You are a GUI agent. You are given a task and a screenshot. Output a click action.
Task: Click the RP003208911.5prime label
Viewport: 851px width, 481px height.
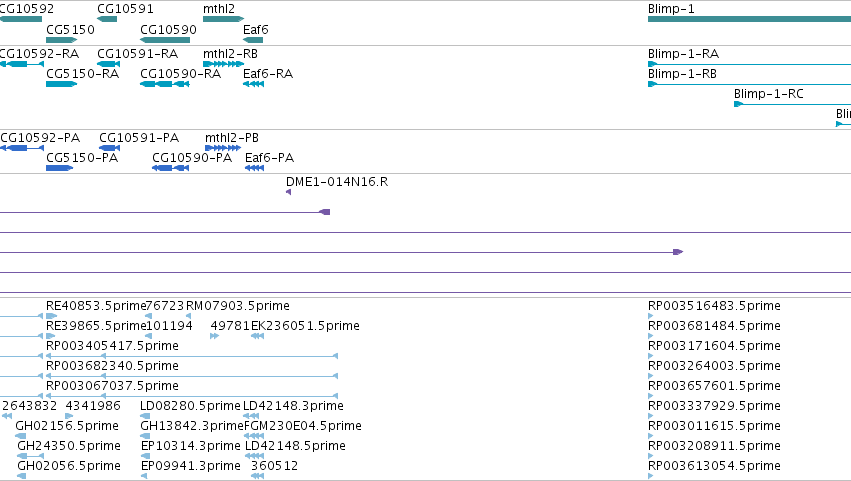(714, 446)
